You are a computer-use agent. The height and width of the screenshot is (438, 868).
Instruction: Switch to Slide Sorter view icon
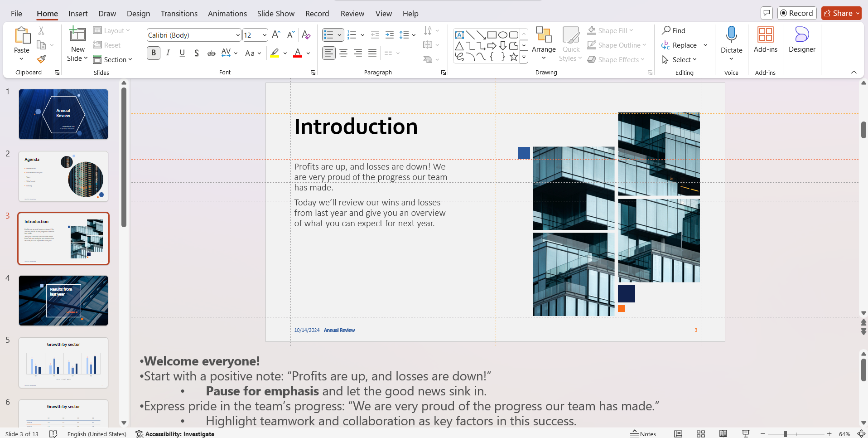coord(701,434)
